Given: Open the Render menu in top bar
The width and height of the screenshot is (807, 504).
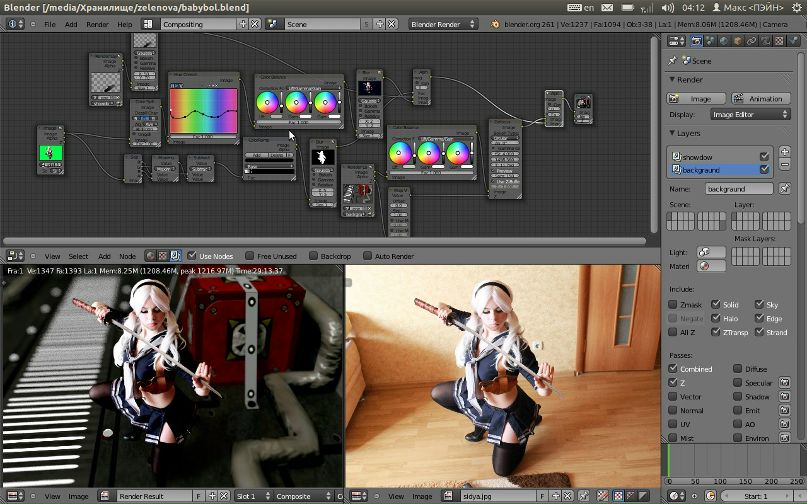Looking at the screenshot, I should click(97, 23).
